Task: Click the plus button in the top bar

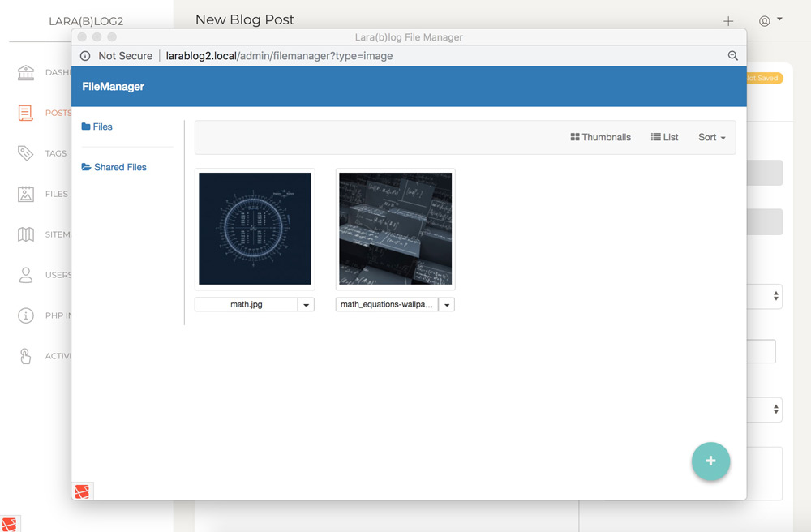Action: [727, 20]
